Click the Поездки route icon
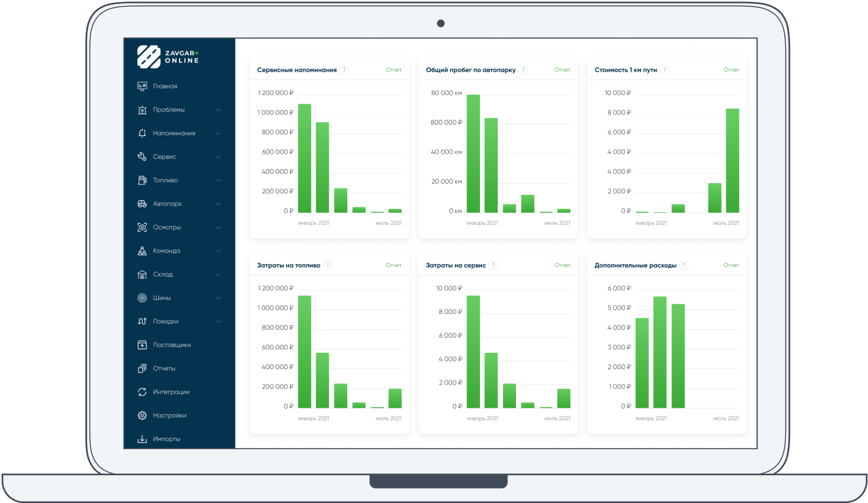Image resolution: width=868 pixels, height=503 pixels. pyautogui.click(x=142, y=321)
